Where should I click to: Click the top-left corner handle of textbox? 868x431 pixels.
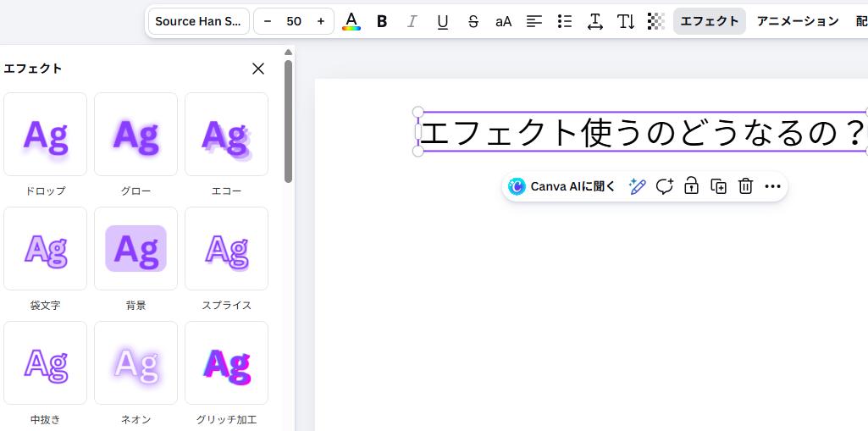click(418, 112)
